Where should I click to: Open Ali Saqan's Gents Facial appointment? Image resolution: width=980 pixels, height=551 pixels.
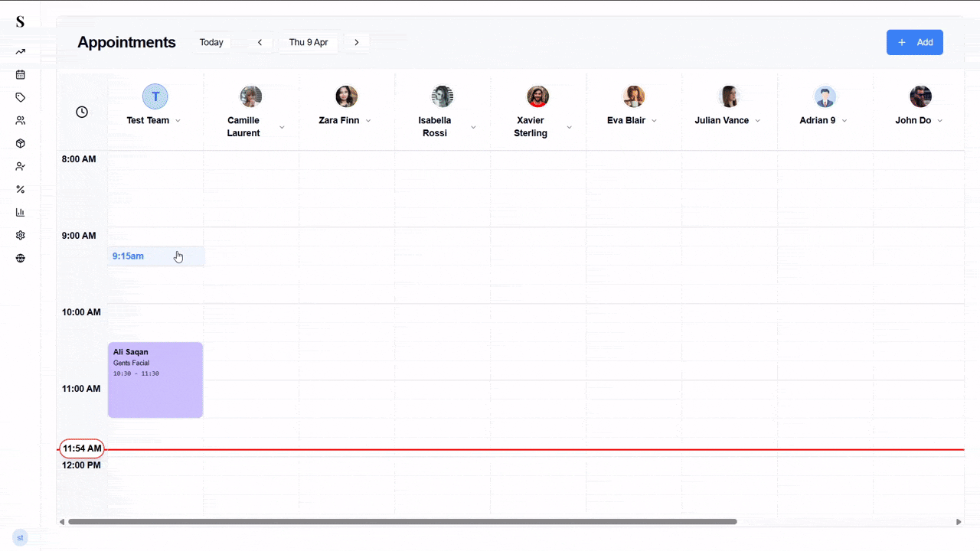click(155, 380)
